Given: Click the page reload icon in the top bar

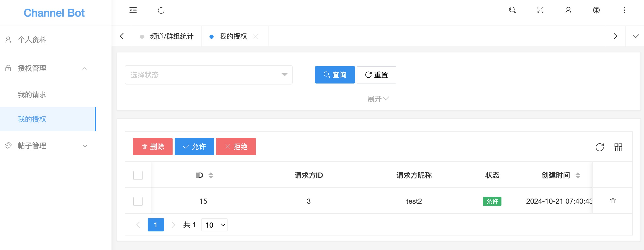Looking at the screenshot, I should [161, 10].
